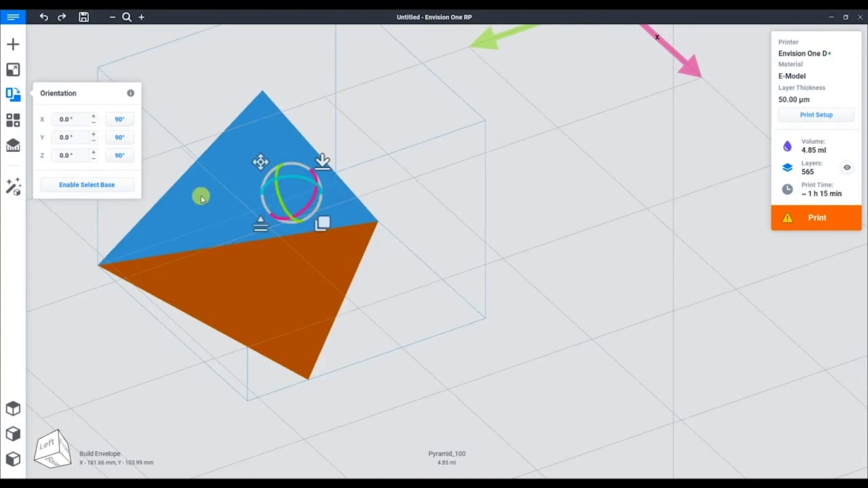The height and width of the screenshot is (488, 868).
Task: Zoom in with the title bar plus icon
Action: pos(141,17)
